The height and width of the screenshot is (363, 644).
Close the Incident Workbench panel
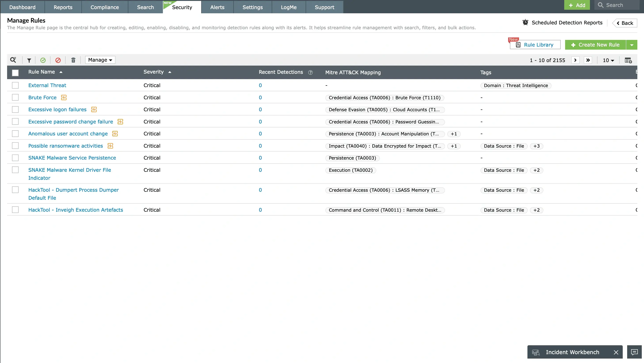pyautogui.click(x=616, y=352)
